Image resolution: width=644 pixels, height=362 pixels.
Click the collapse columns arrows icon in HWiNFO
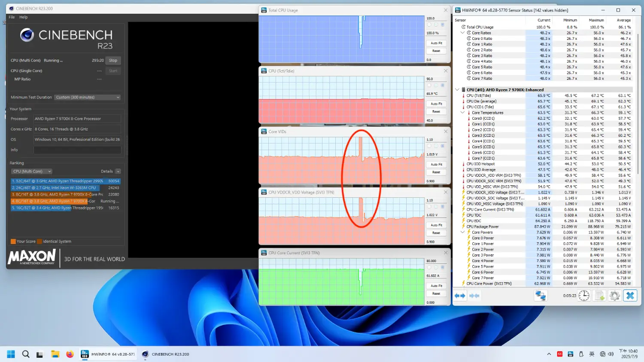pyautogui.click(x=474, y=296)
